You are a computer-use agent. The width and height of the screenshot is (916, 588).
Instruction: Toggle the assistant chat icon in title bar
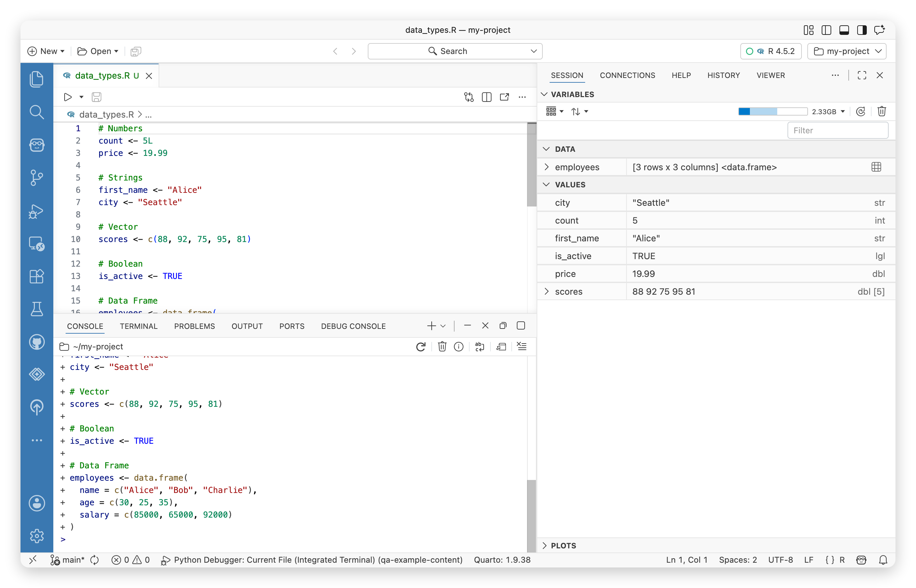coord(879,30)
